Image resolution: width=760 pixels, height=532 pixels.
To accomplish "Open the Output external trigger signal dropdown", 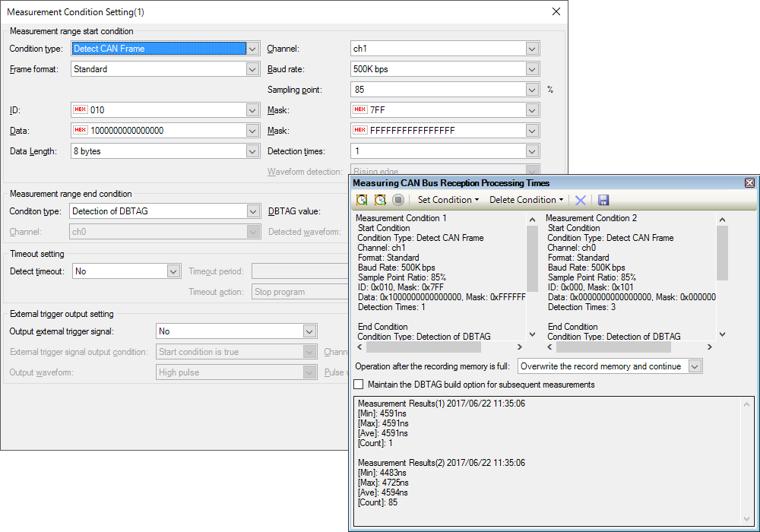I will coord(309,331).
